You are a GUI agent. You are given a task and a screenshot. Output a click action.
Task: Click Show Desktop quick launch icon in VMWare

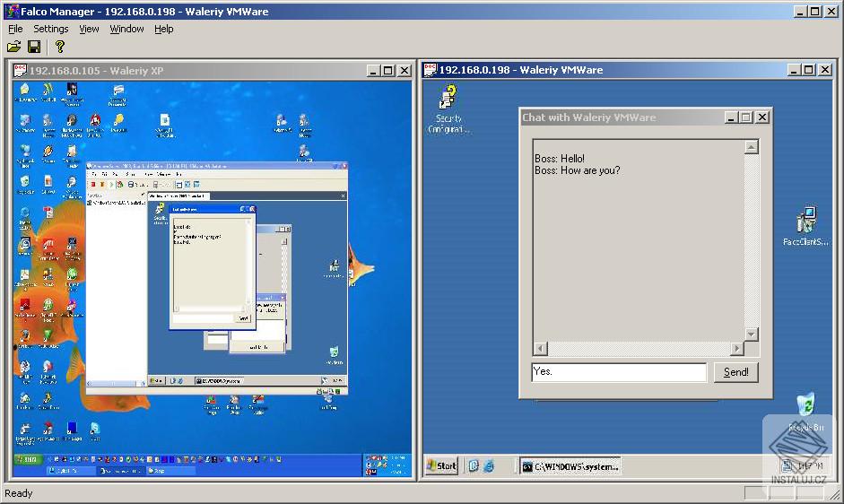pyautogui.click(x=474, y=465)
